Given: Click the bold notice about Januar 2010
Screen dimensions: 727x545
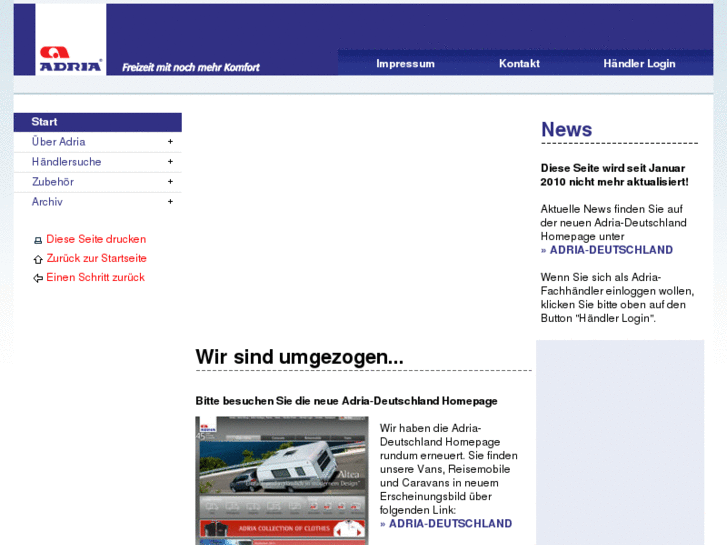Looking at the screenshot, I should [x=614, y=175].
